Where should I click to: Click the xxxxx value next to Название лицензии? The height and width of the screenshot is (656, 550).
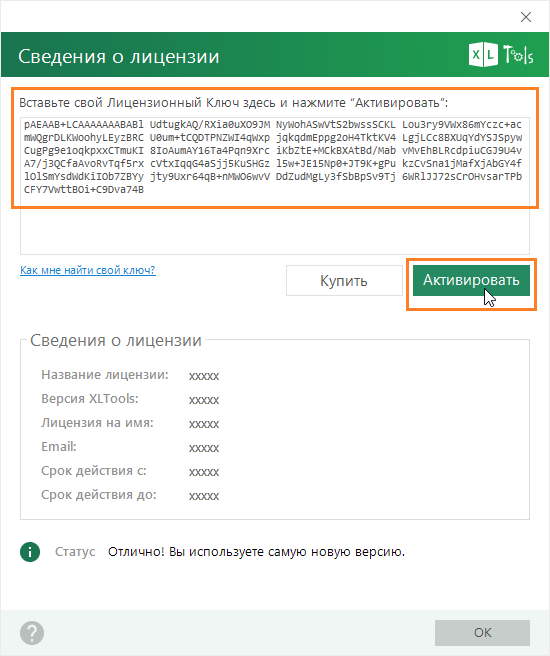[204, 376]
